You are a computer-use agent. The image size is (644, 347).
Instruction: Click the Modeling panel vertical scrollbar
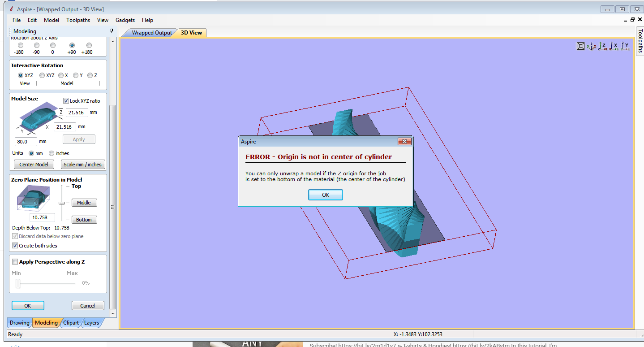[x=112, y=207]
